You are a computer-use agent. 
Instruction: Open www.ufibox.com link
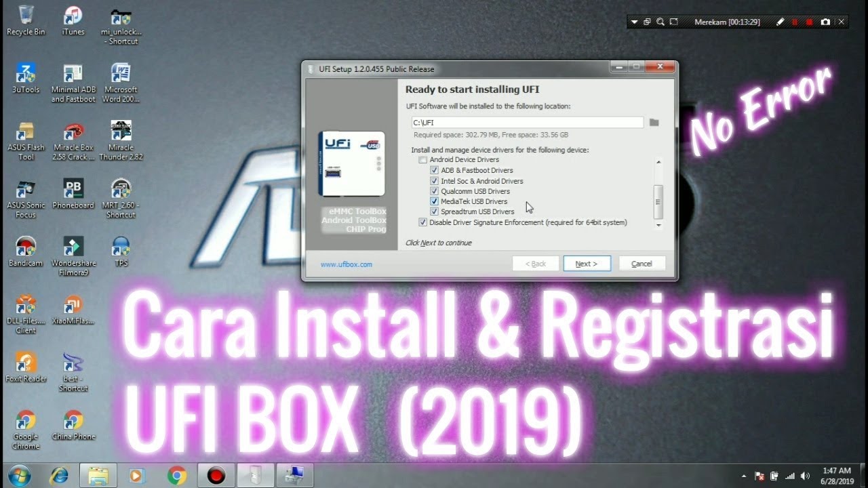pyautogui.click(x=346, y=264)
